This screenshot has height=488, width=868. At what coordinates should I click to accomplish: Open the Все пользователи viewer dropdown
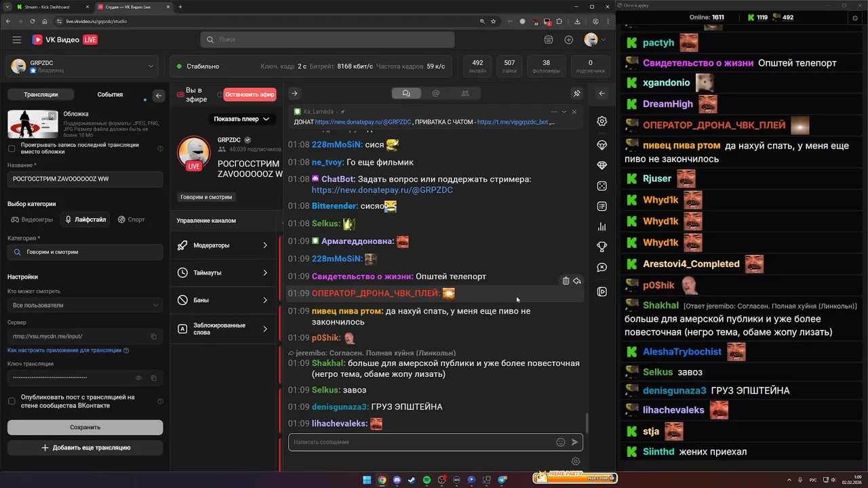(85, 305)
